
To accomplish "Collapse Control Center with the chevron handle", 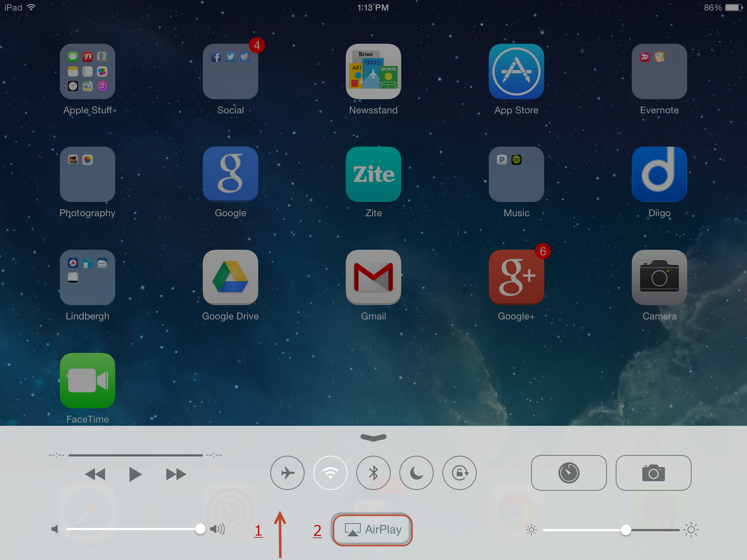I will [x=373, y=437].
